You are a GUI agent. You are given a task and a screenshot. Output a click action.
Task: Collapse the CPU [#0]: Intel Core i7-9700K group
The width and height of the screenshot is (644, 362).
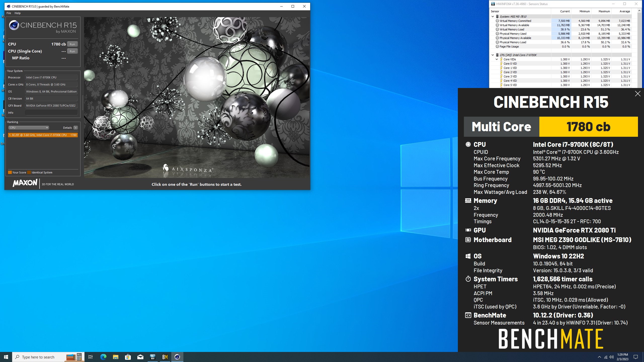point(493,55)
